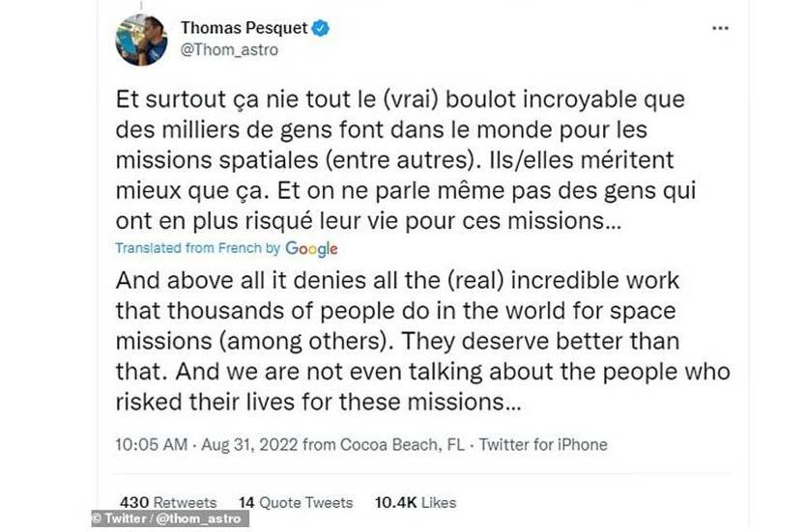Click the French word 'boulot' in the tweet
The height and width of the screenshot is (532, 805).
coord(409,98)
